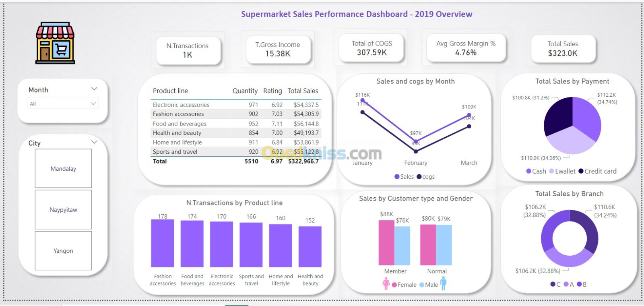The width and height of the screenshot is (644, 306).
Task: Click Home and lifestyle bar labeled 160
Action: pyautogui.click(x=281, y=246)
